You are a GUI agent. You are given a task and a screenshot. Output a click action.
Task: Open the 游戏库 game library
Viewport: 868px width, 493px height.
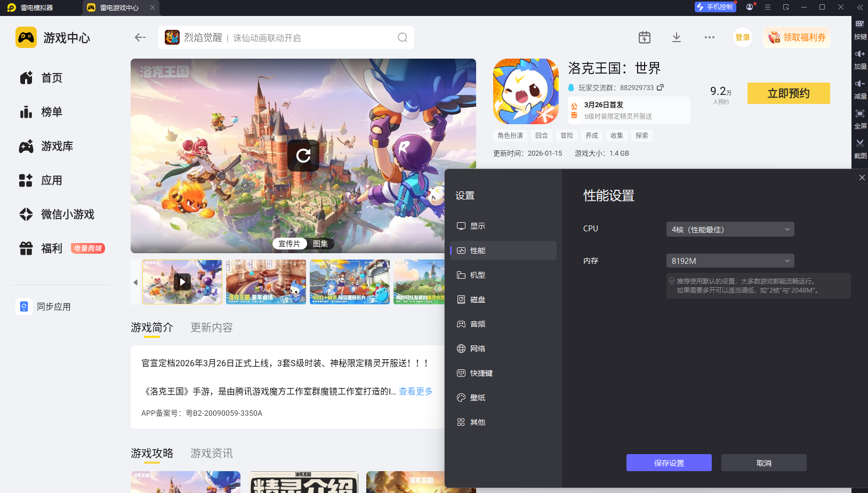click(x=46, y=146)
